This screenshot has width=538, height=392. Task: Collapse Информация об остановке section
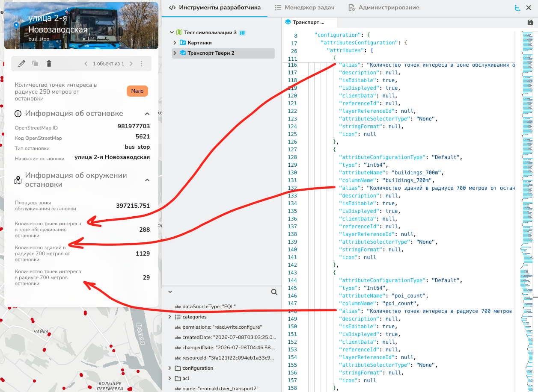(147, 114)
